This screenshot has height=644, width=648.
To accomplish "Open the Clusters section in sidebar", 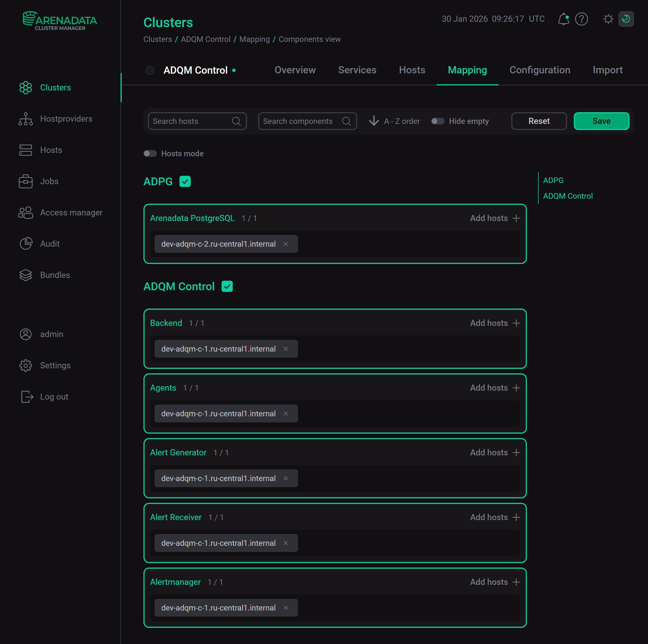I will [55, 88].
